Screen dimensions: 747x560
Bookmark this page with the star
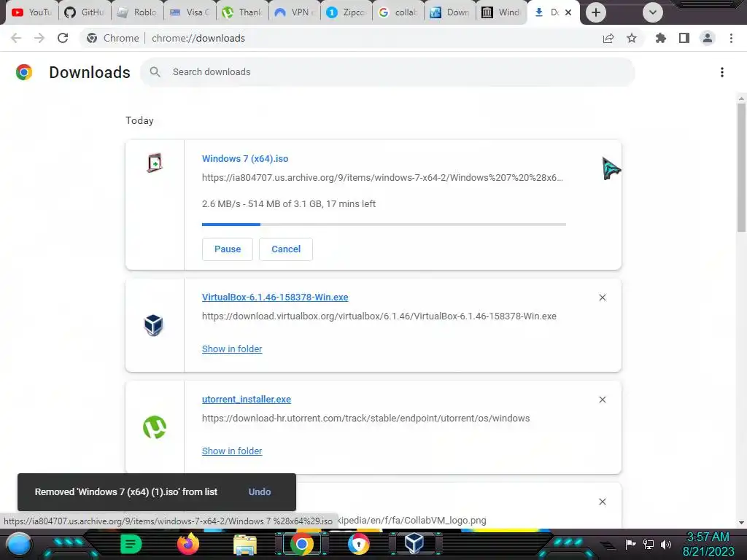click(x=632, y=38)
